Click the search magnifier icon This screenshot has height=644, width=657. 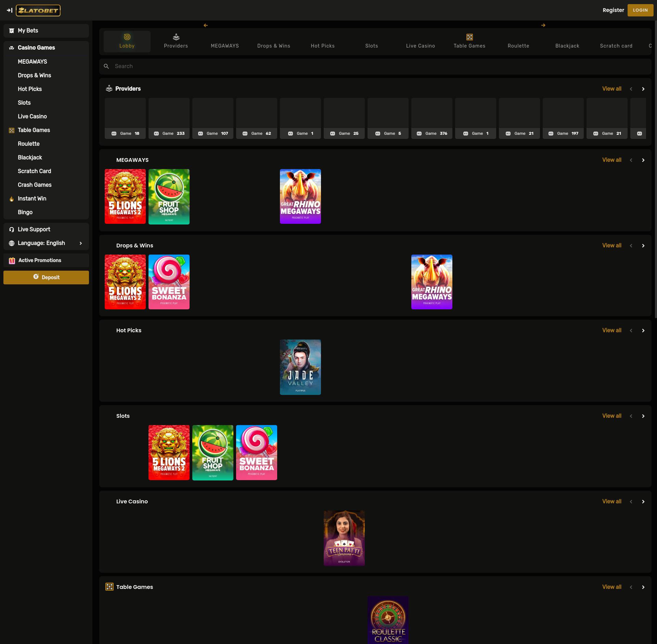click(106, 66)
